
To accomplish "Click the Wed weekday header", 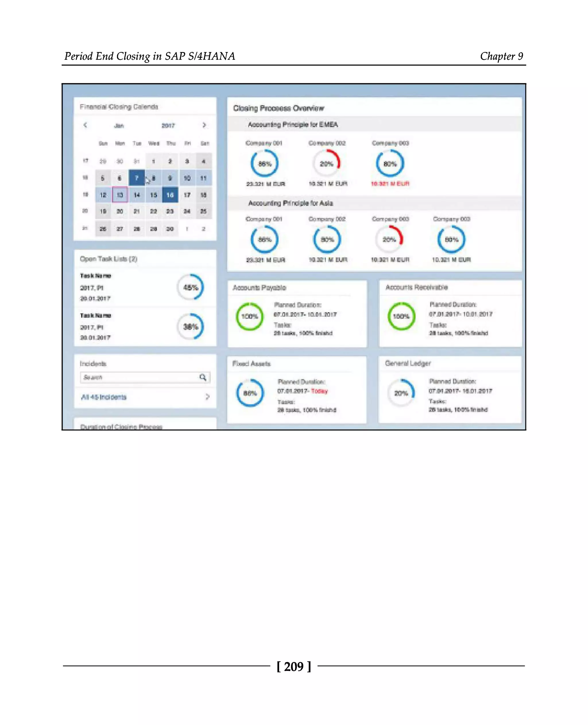I will coord(154,143).
